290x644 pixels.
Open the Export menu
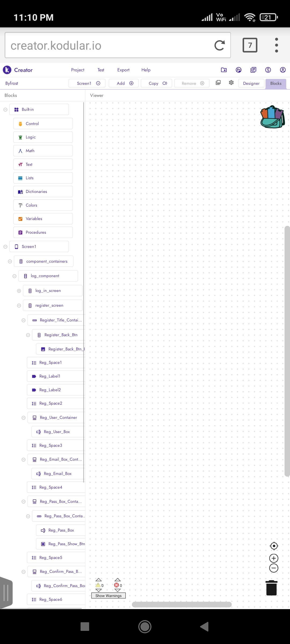point(123,70)
